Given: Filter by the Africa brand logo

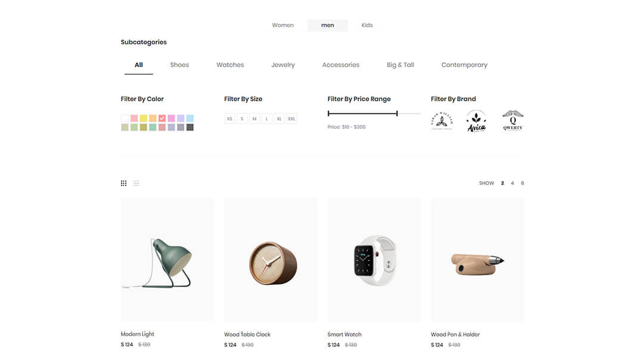Looking at the screenshot, I should pyautogui.click(x=476, y=121).
